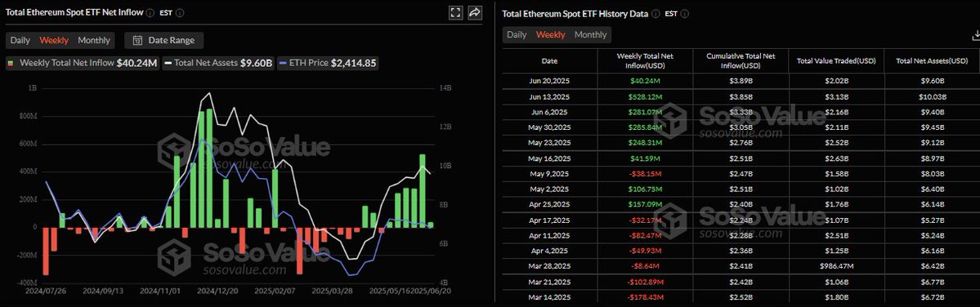Open fullscreen view of the net inflow chart
The image size is (980, 307).
pyautogui.click(x=455, y=12)
